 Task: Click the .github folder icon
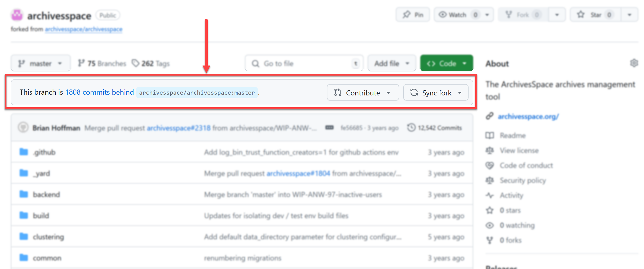click(24, 152)
